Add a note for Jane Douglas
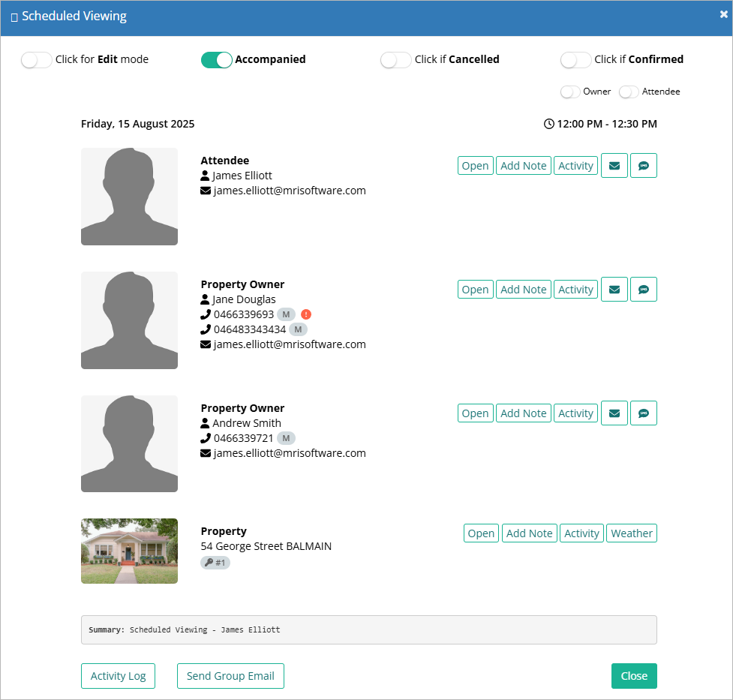 coord(523,289)
